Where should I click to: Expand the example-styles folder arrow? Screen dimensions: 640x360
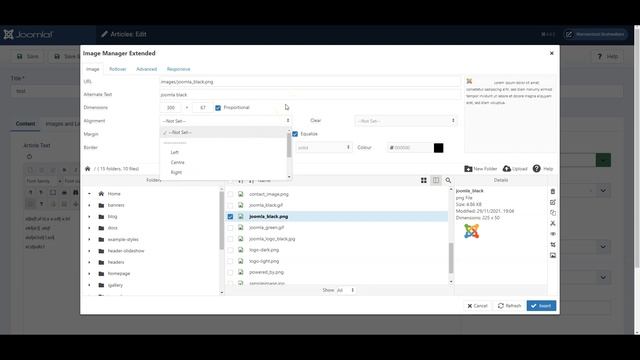[x=89, y=240]
